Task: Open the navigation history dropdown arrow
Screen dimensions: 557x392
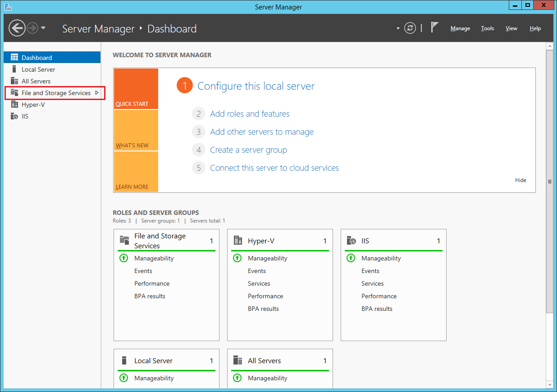Action: tap(43, 28)
